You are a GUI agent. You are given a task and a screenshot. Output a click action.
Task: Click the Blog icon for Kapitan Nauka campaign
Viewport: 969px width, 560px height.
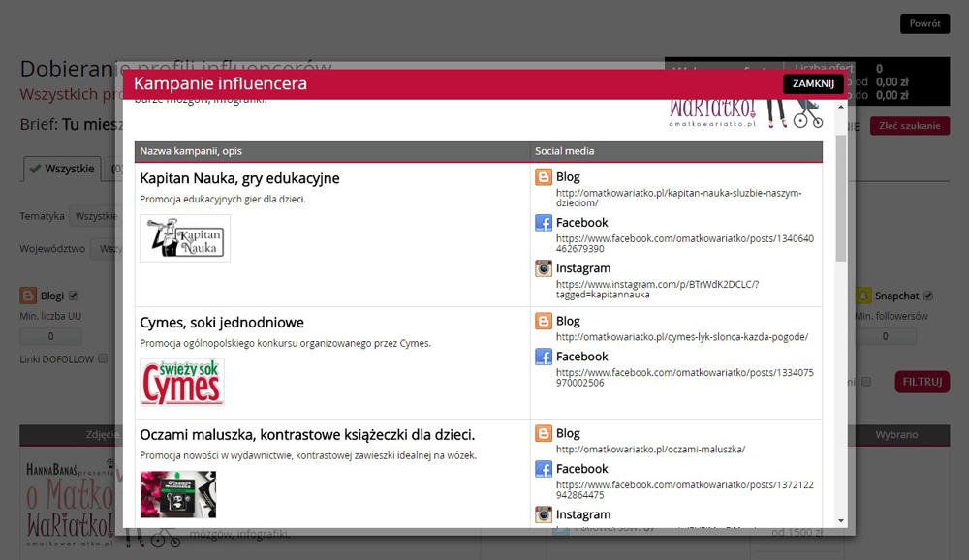[544, 177]
